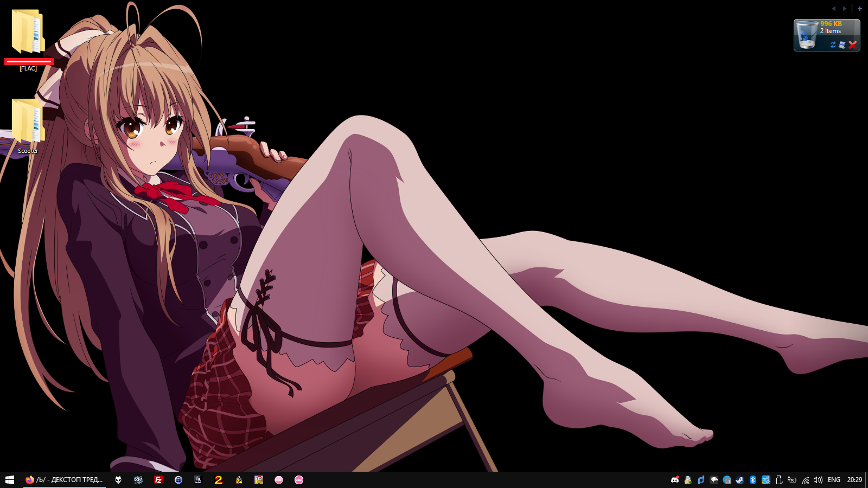The height and width of the screenshot is (488, 868).
Task: Click the gadget bar left arrow
Action: [x=834, y=9]
